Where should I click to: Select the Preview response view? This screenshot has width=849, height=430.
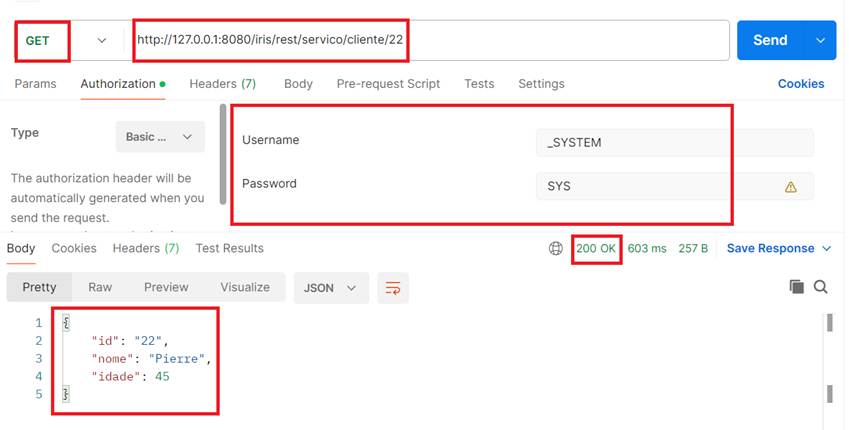(166, 287)
